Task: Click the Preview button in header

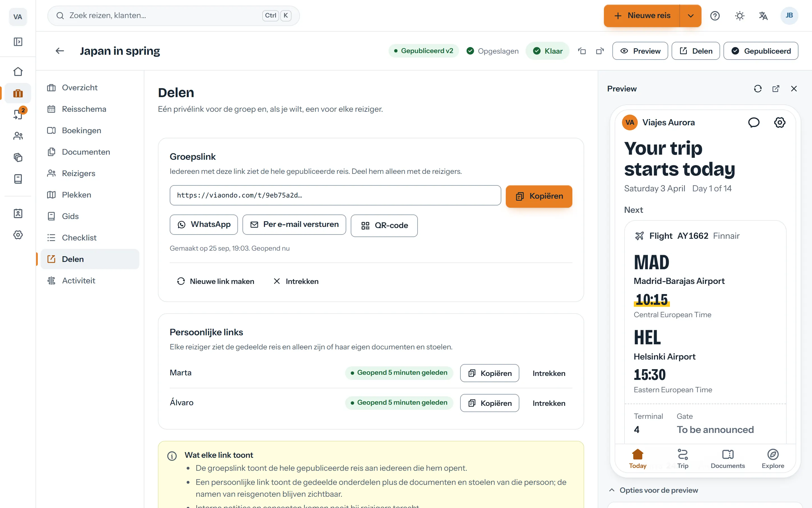Action: point(640,51)
